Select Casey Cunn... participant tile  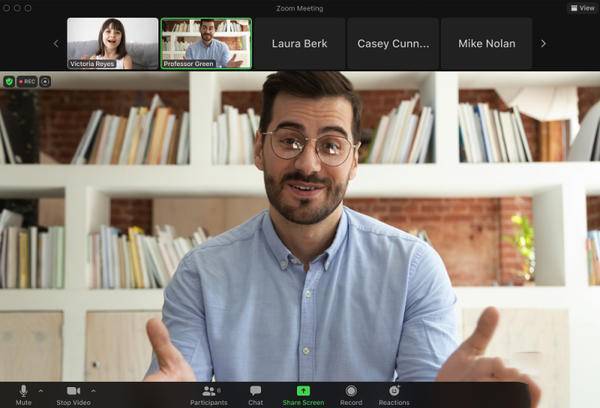392,43
